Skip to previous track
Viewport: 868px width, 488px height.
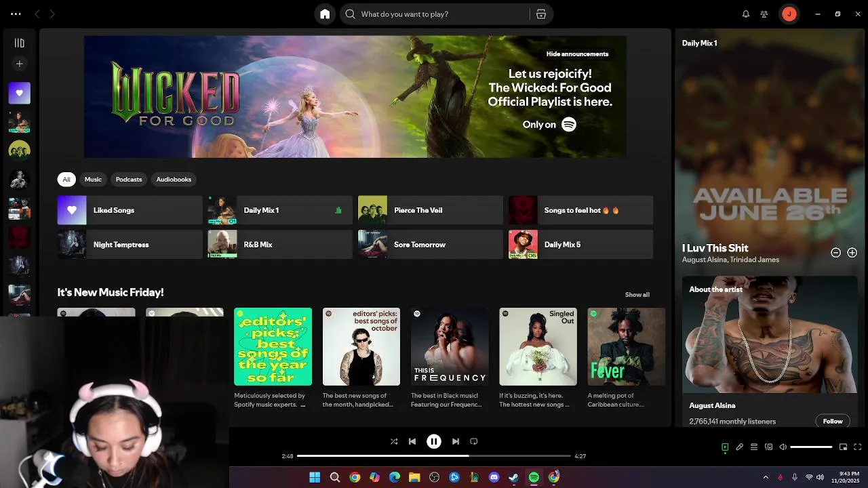412,441
